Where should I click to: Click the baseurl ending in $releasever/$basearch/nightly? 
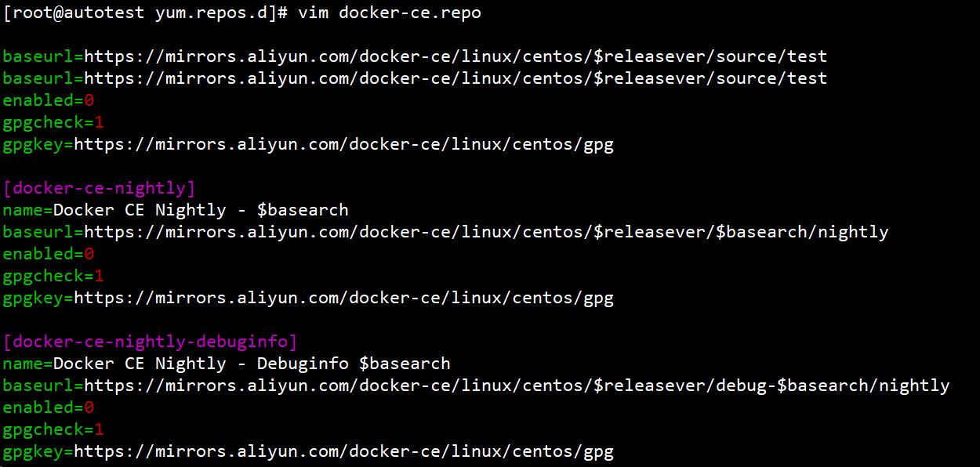486,232
